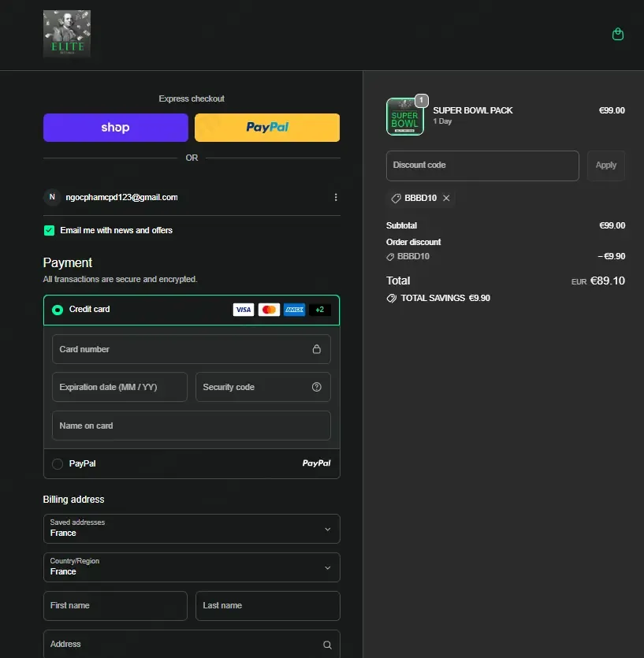Click the lock icon in Card number field

(317, 349)
